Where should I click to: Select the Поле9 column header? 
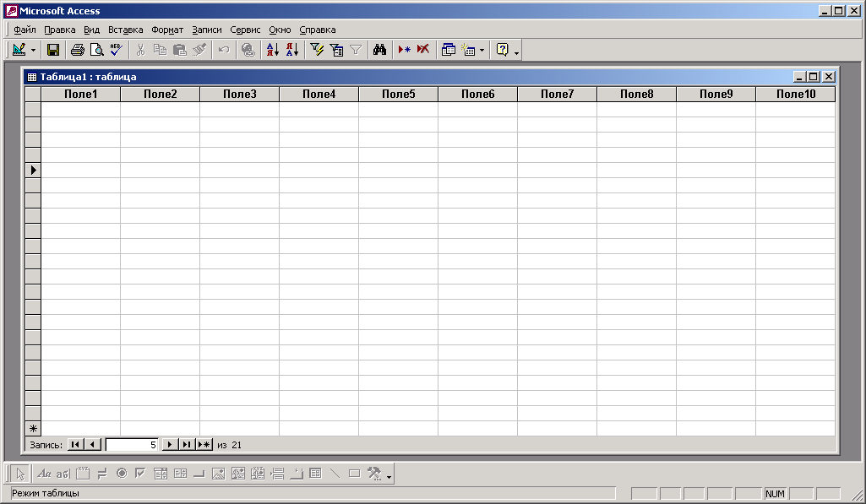(x=716, y=94)
